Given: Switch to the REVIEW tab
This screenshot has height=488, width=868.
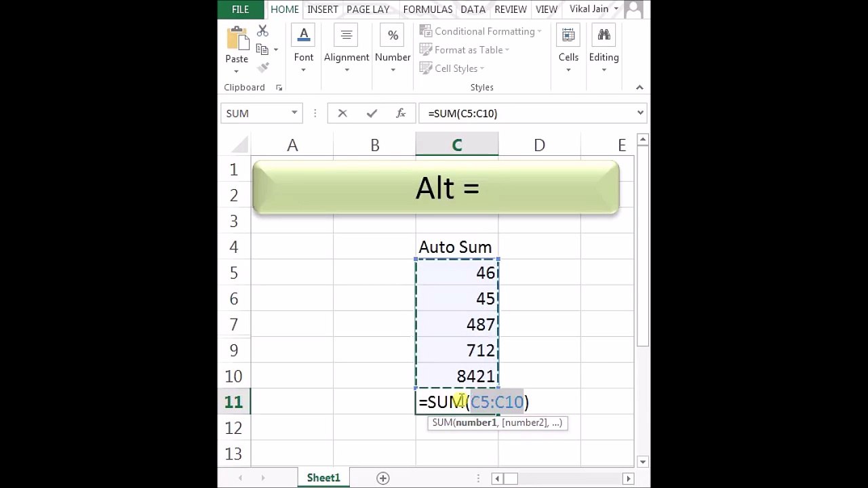Looking at the screenshot, I should click(511, 9).
